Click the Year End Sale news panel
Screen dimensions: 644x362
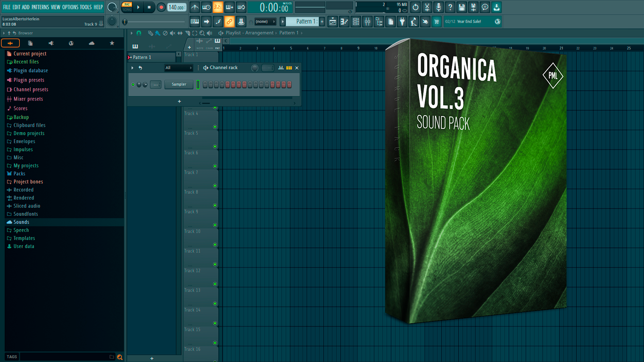pos(473,21)
